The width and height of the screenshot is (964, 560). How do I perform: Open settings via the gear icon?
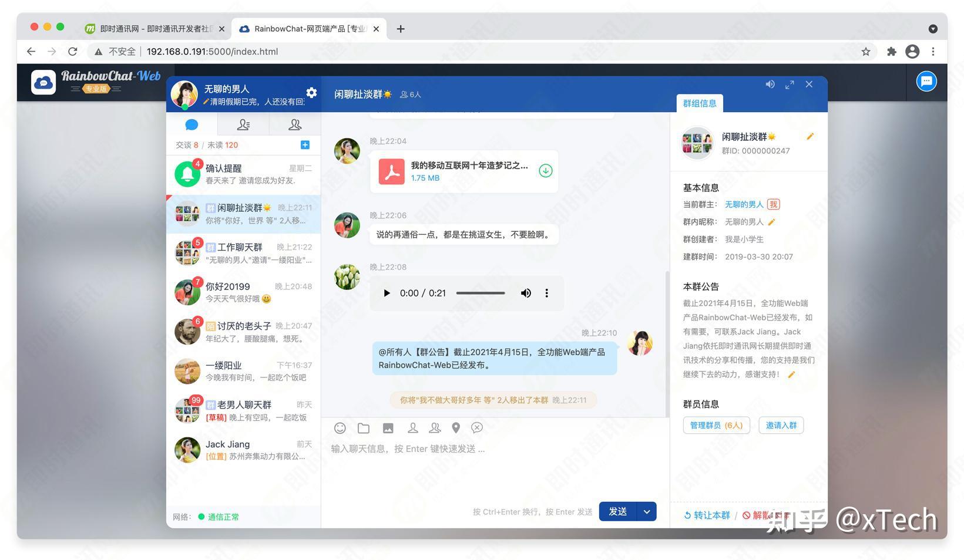pos(311,92)
